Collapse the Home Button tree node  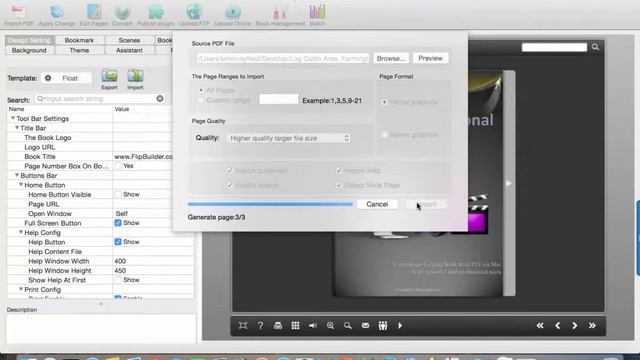tap(21, 185)
